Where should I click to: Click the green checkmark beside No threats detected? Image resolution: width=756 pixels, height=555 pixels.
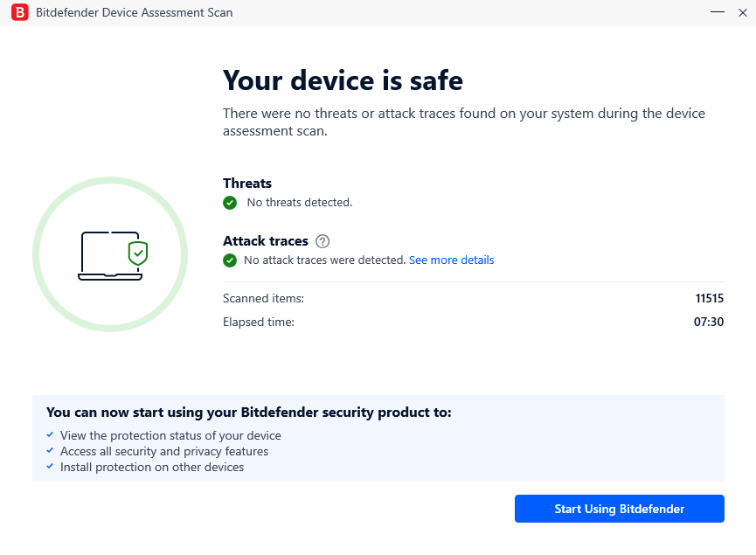point(230,203)
